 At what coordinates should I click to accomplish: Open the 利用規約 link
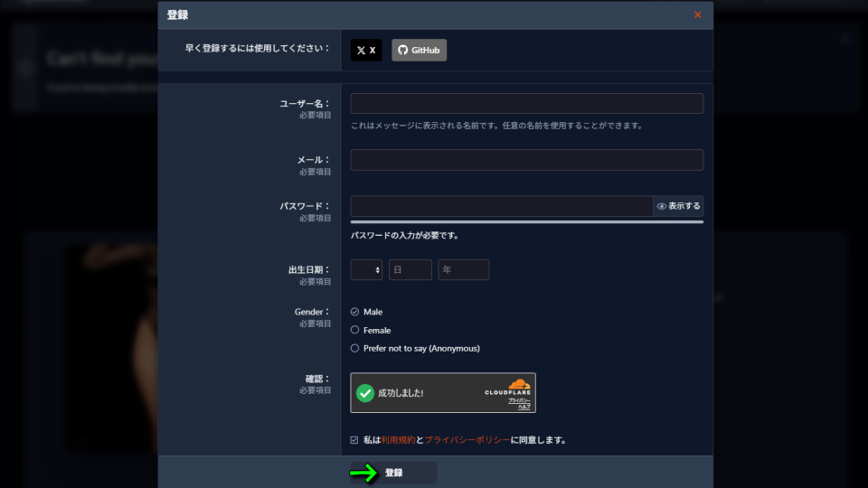point(398,440)
